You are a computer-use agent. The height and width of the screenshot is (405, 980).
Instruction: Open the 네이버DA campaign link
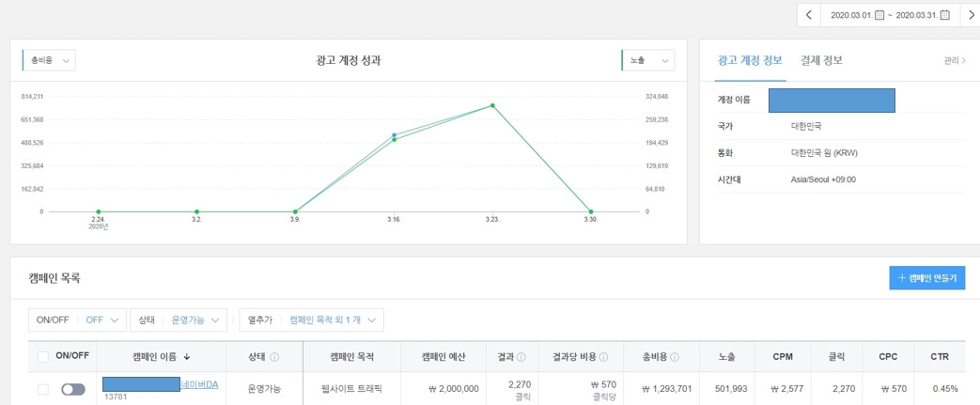pos(199,384)
